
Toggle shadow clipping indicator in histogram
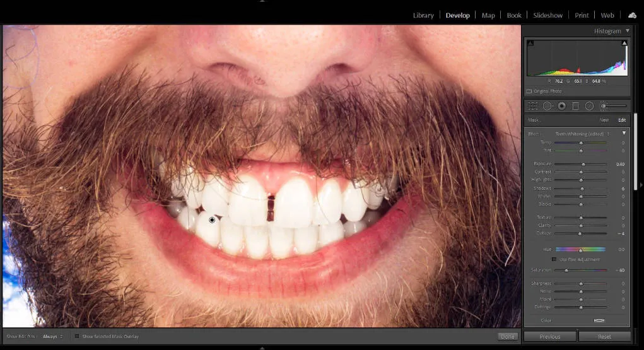(530, 44)
